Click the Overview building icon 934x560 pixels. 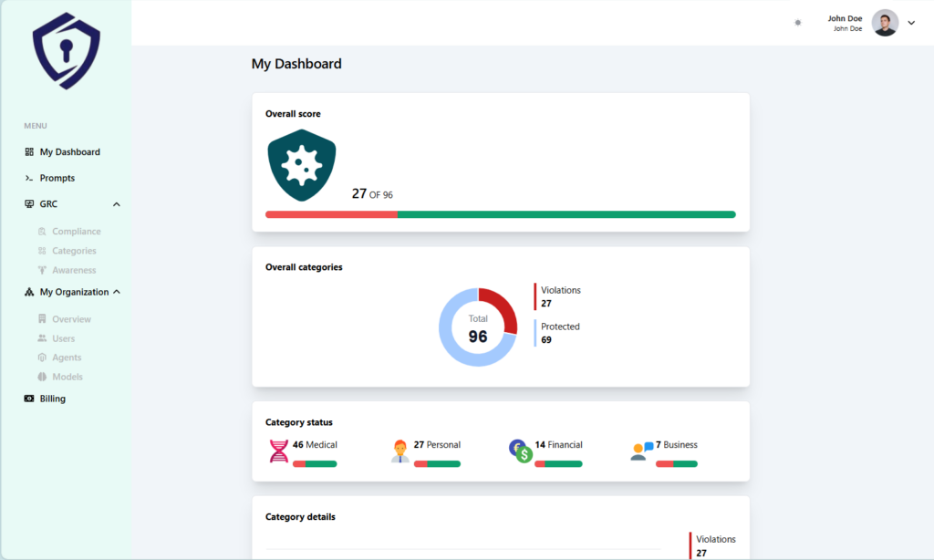click(42, 319)
